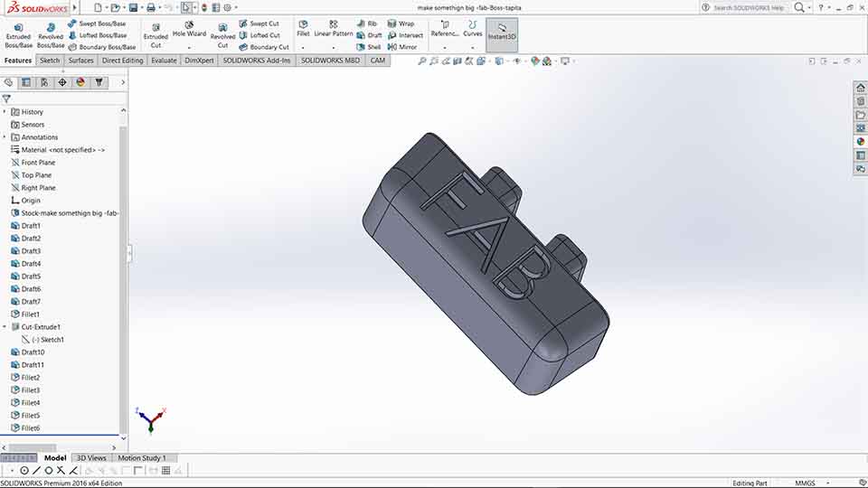Select the Extruded Boss/Base tool
Screen dimensions: 868x488
[18, 36]
